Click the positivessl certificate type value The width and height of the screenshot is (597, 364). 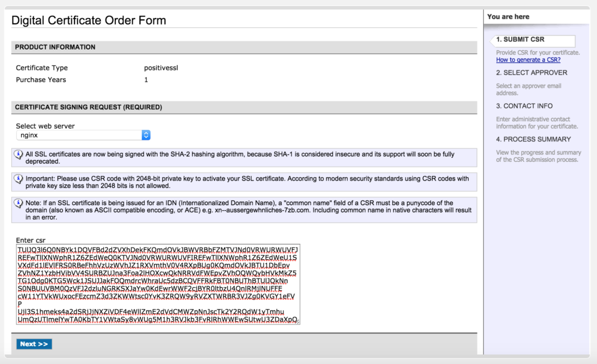161,68
